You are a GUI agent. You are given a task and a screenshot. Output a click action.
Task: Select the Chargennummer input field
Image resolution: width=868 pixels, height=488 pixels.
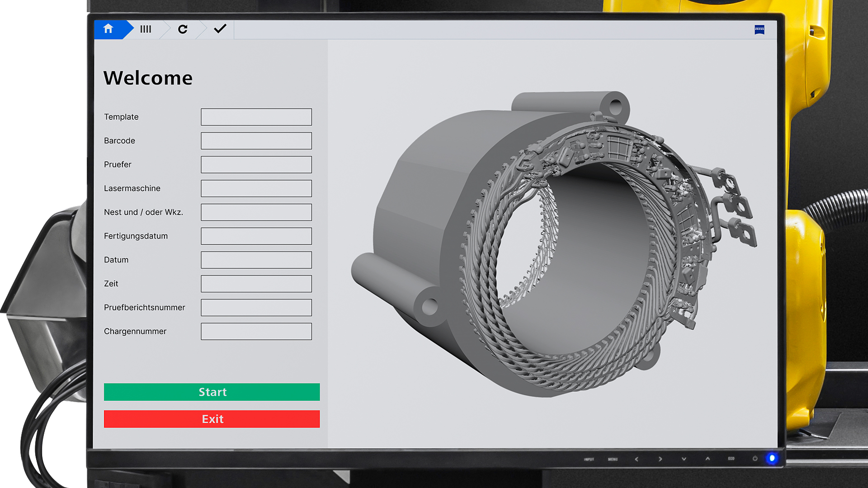(x=256, y=332)
